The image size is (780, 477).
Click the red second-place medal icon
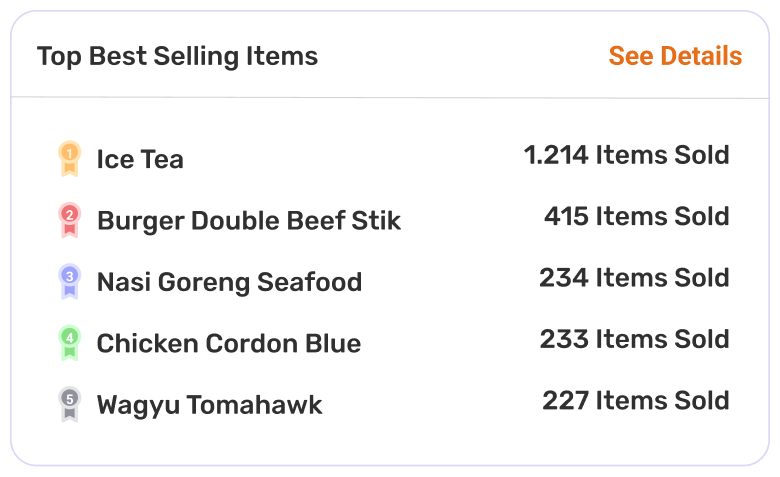69,220
